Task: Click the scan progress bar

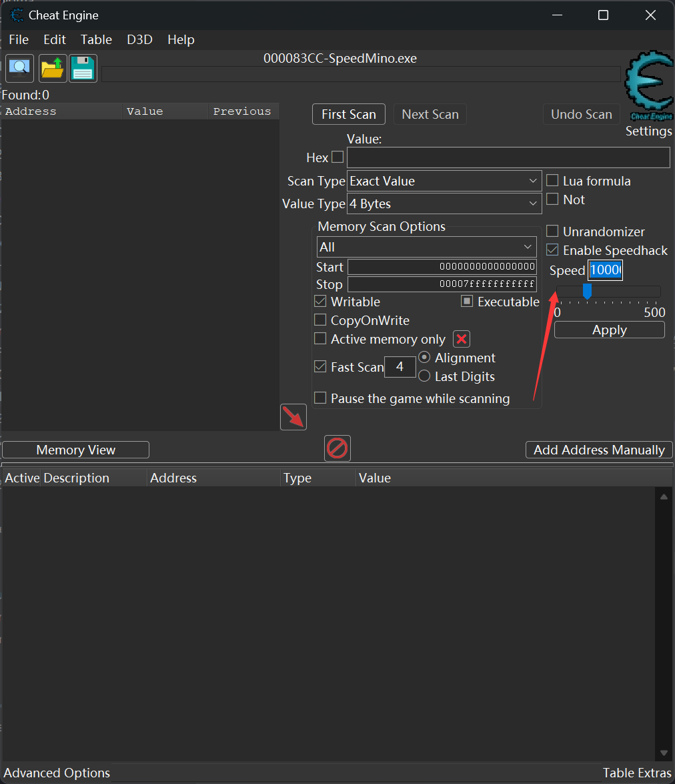Action: point(361,74)
